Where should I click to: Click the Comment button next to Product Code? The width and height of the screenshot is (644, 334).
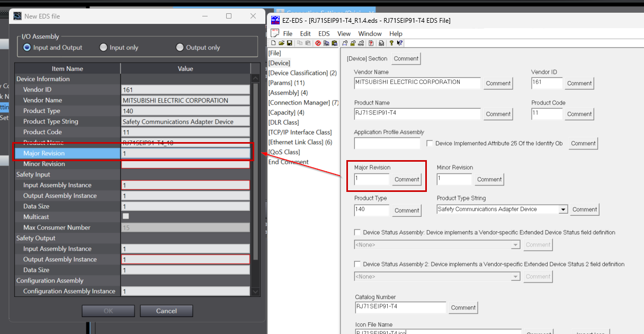pos(579,114)
